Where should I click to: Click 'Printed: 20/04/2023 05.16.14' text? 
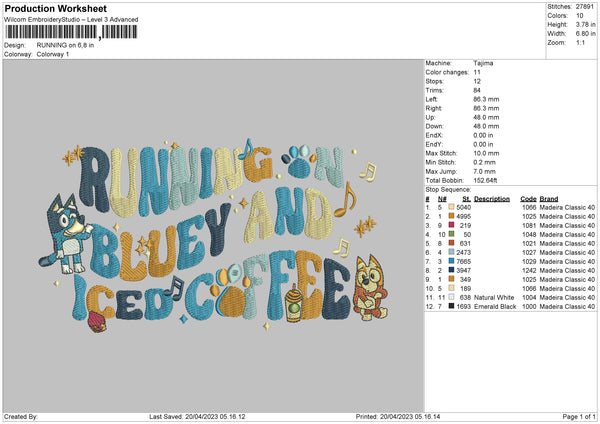tap(398, 416)
